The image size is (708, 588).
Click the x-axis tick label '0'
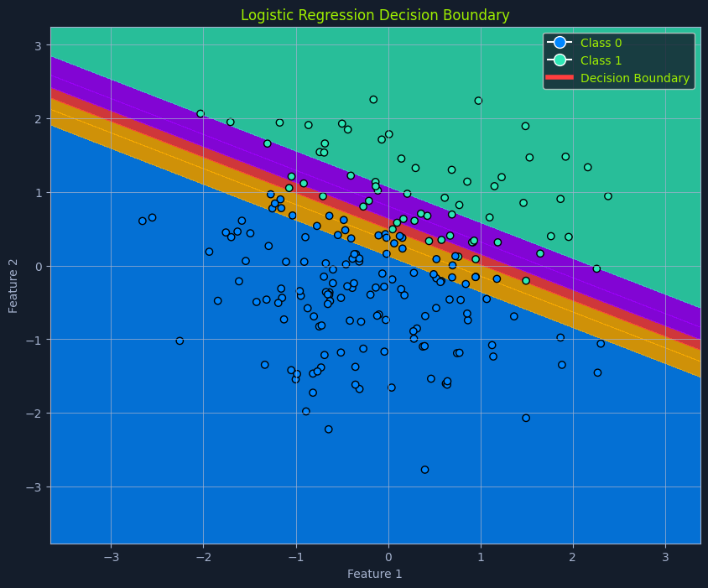click(388, 557)
